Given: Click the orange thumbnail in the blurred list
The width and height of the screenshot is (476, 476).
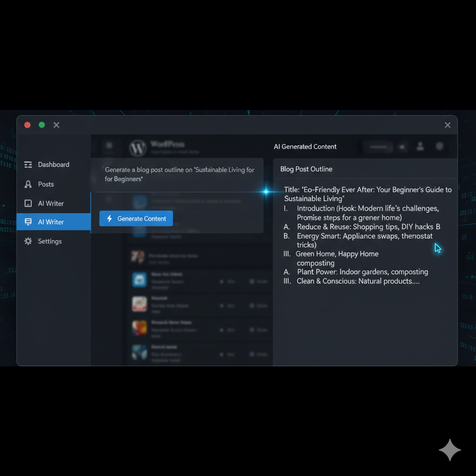Looking at the screenshot, I should click(x=139, y=328).
